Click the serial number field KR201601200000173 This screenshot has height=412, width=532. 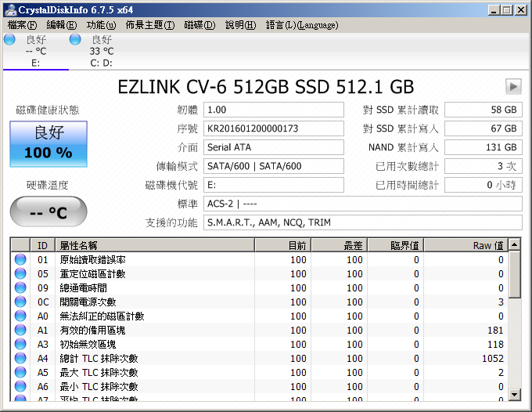tap(274, 128)
